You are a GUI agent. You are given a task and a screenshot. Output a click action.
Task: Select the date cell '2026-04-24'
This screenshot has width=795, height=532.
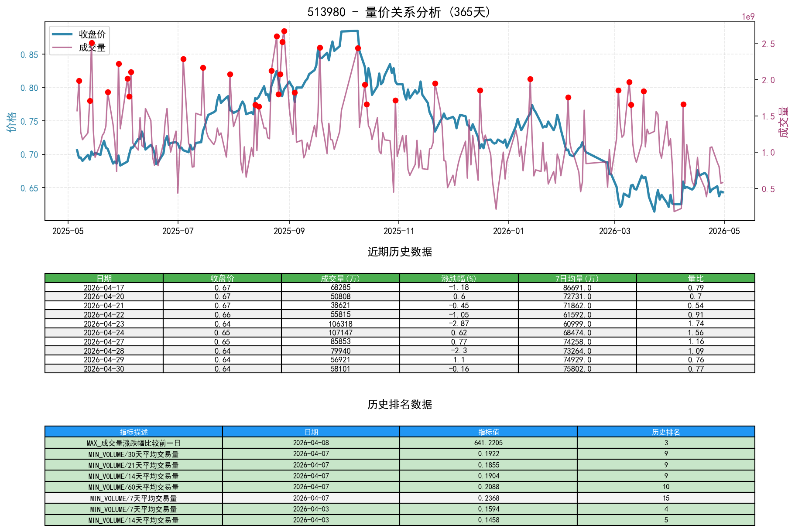pyautogui.click(x=104, y=332)
